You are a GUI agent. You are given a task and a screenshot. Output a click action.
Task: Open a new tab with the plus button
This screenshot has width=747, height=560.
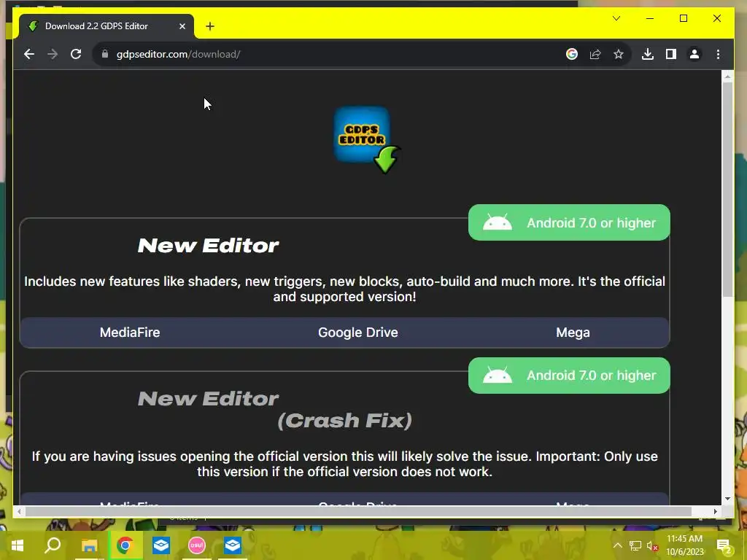click(210, 26)
